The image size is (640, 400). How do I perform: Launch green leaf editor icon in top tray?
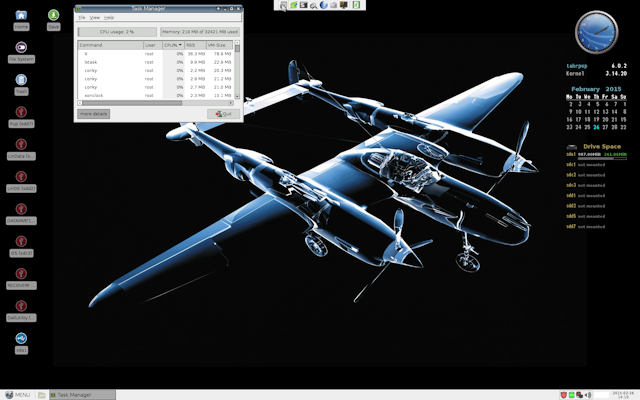293,5
